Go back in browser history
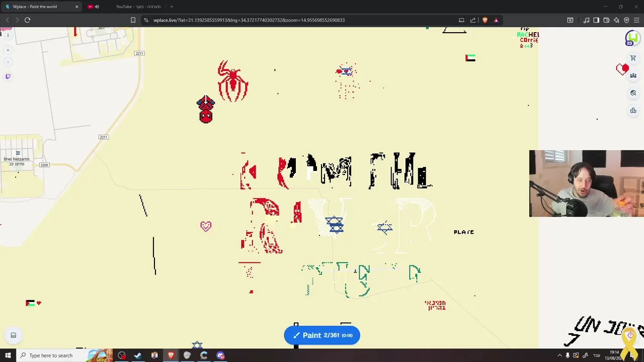 click(7, 20)
